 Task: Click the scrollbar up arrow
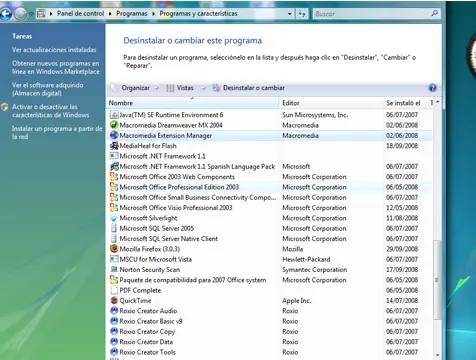(437, 102)
